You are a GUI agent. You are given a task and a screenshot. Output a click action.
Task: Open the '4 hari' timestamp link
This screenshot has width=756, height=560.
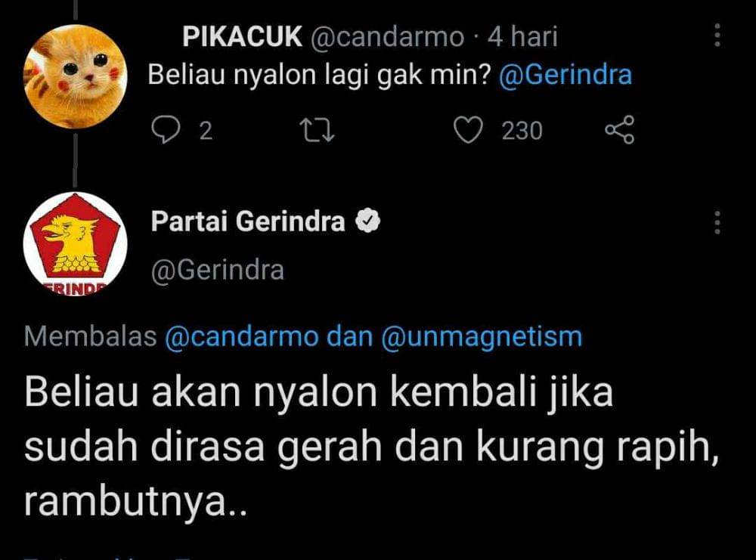pyautogui.click(x=523, y=36)
